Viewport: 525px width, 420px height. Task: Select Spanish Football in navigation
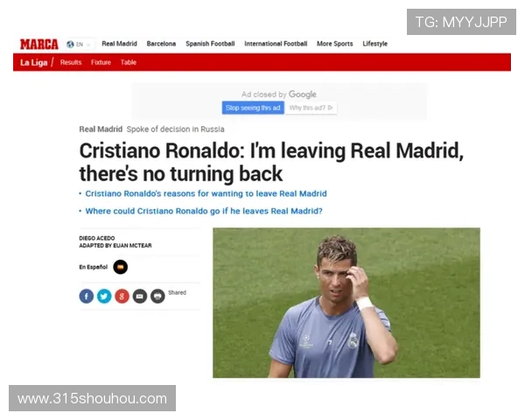coord(210,44)
